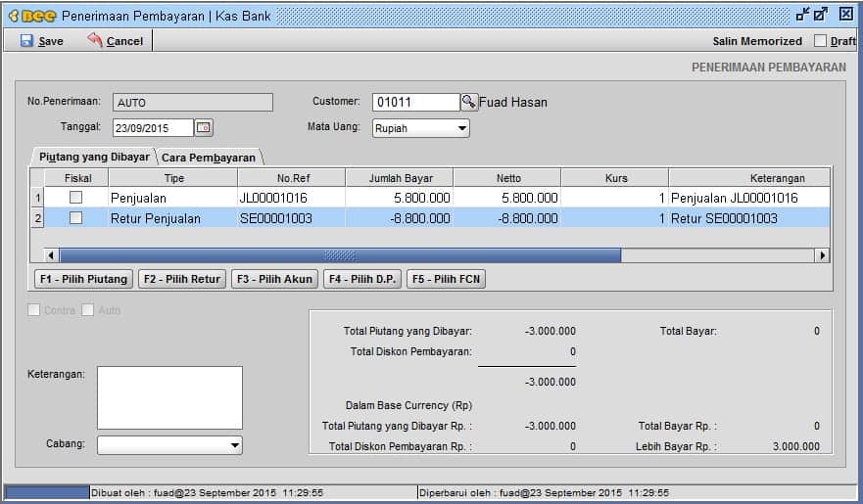
Task: Click Keterangan cell Penjualan JL00001016
Action: pyautogui.click(x=749, y=198)
